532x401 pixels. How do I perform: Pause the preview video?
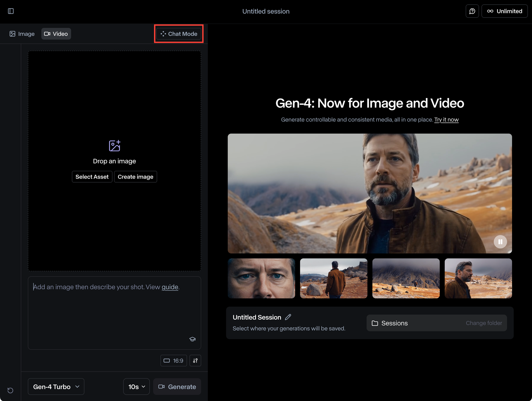pyautogui.click(x=500, y=242)
